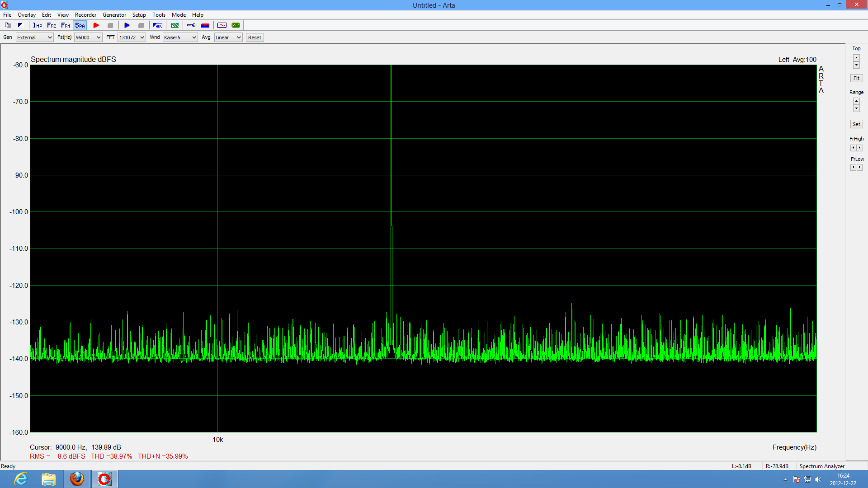This screenshot has height=488, width=868.
Task: Click the volume speaker tray icon
Action: (818, 479)
